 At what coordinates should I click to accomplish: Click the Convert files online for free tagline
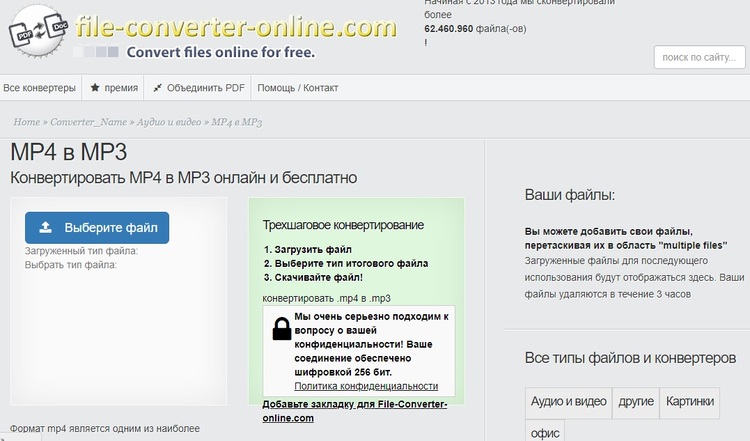221,52
